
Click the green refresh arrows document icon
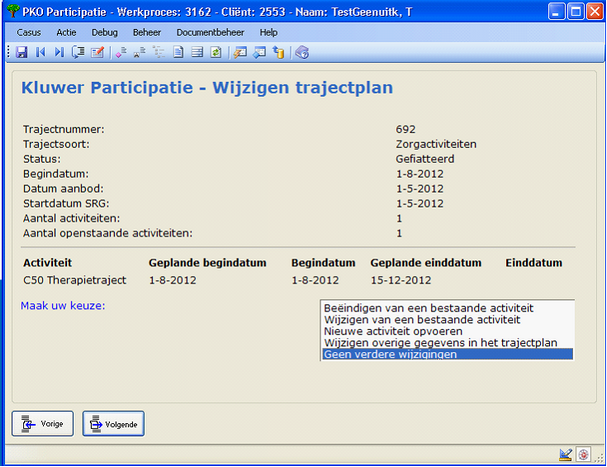[216, 52]
